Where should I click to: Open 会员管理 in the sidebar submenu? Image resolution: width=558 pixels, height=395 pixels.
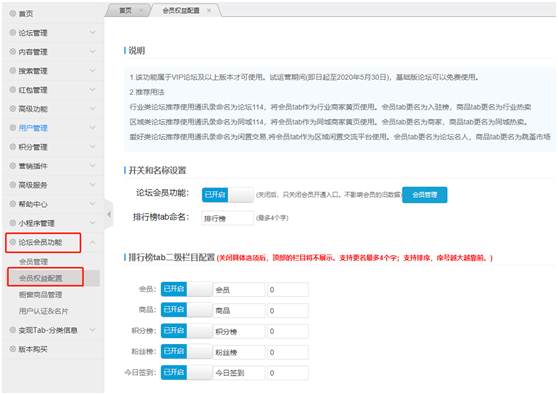pyautogui.click(x=33, y=262)
